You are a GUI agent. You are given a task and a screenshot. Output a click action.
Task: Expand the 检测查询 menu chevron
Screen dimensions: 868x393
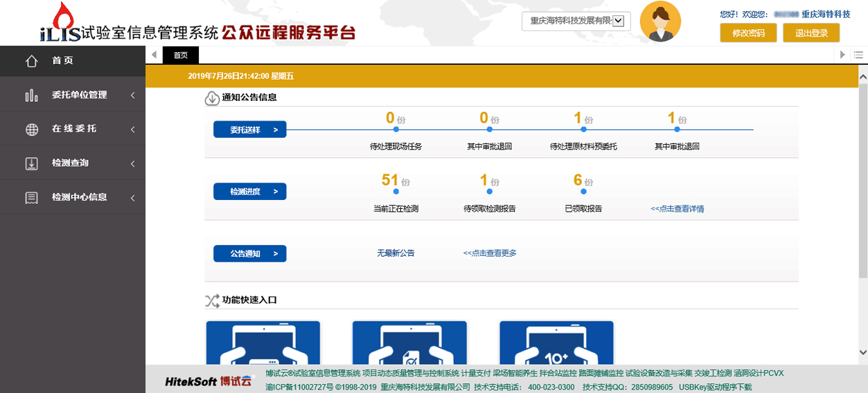pos(132,163)
